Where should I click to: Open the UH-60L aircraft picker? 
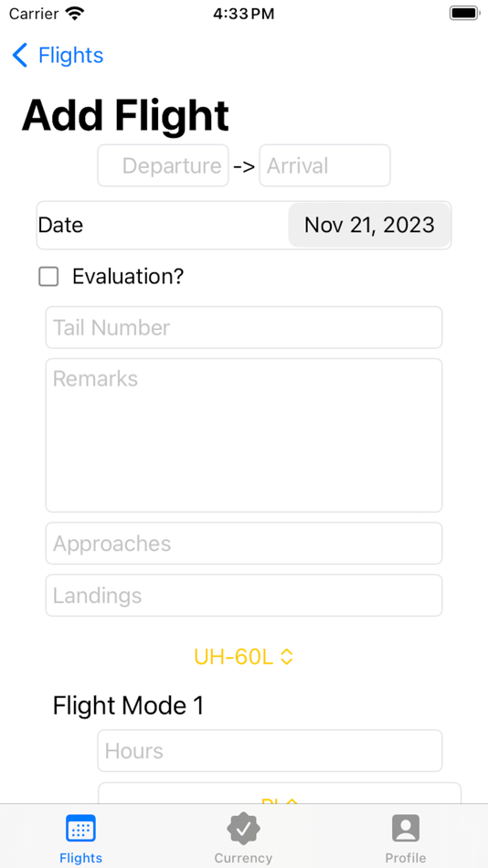[243, 657]
